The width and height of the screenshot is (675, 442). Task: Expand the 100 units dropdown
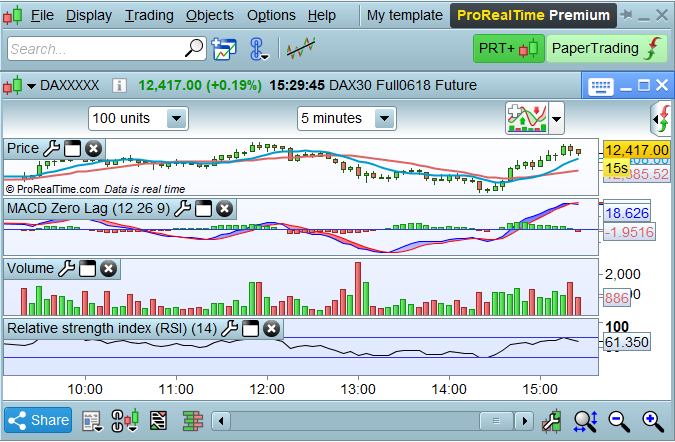coord(176,118)
